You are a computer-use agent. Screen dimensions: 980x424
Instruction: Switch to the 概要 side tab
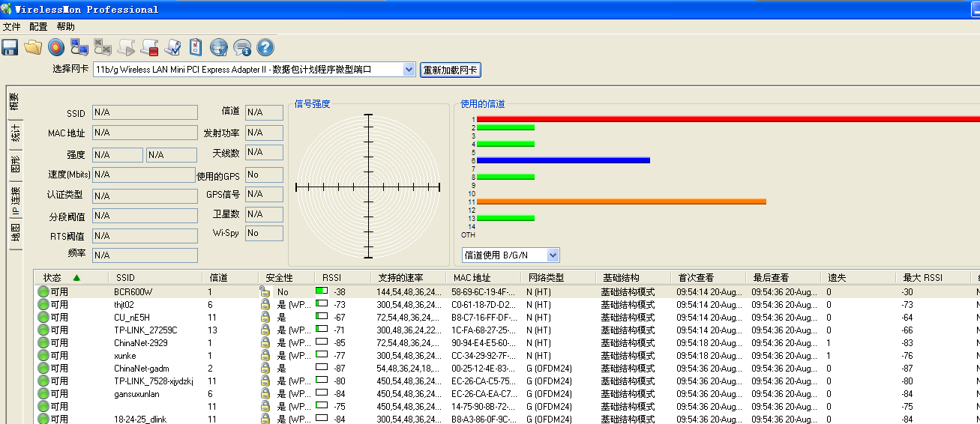click(x=14, y=102)
